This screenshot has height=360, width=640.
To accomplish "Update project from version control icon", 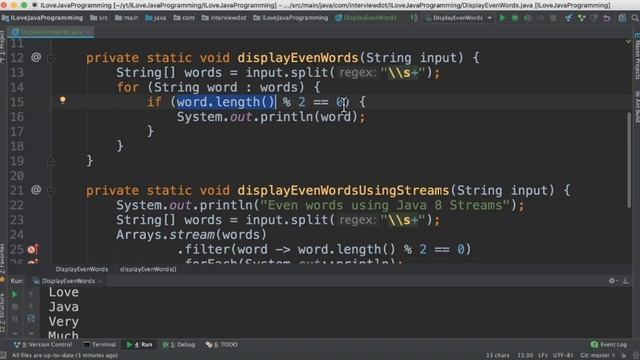I will (x=568, y=18).
